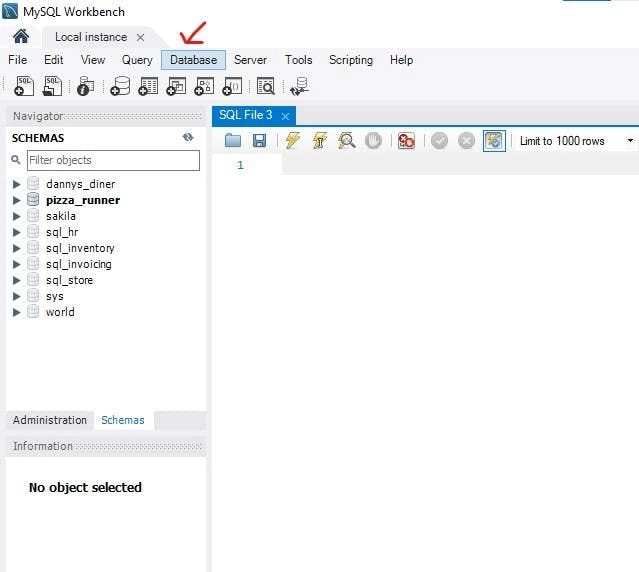Save the script with the floppy disk icon
639x572 pixels.
click(259, 141)
